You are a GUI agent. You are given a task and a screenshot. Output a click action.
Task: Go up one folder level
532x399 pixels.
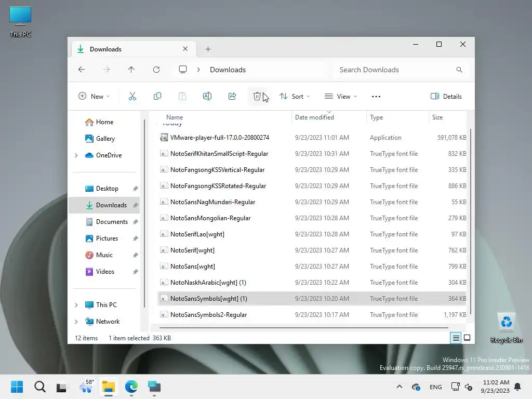pos(131,70)
